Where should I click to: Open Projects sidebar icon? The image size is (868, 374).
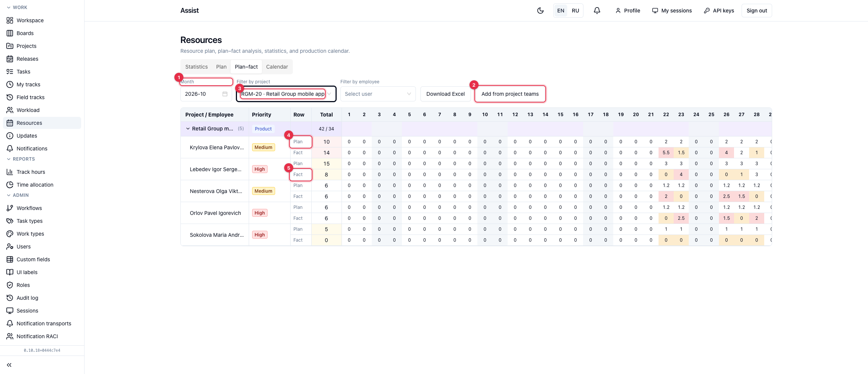click(x=10, y=46)
